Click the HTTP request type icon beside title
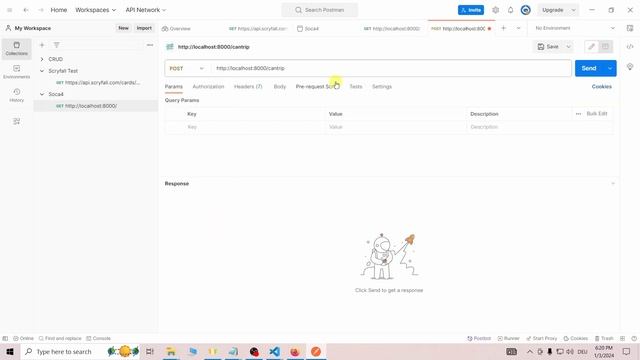 pos(170,47)
